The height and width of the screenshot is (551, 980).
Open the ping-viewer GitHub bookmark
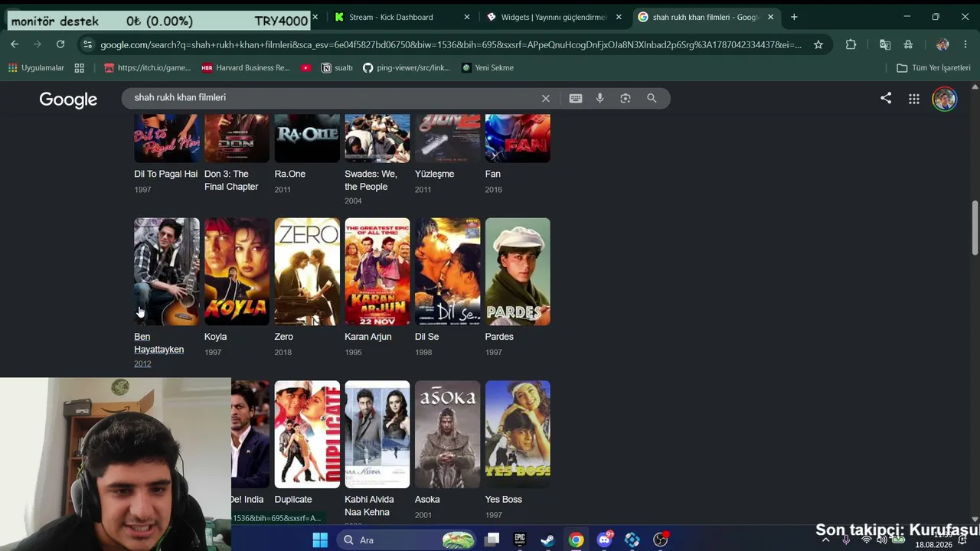(407, 68)
